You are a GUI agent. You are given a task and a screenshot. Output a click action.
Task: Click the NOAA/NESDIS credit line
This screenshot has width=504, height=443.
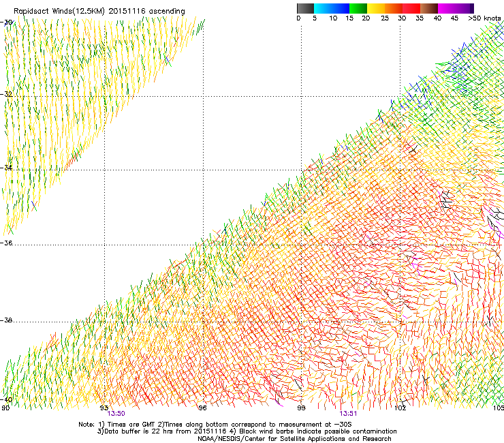[x=294, y=439]
